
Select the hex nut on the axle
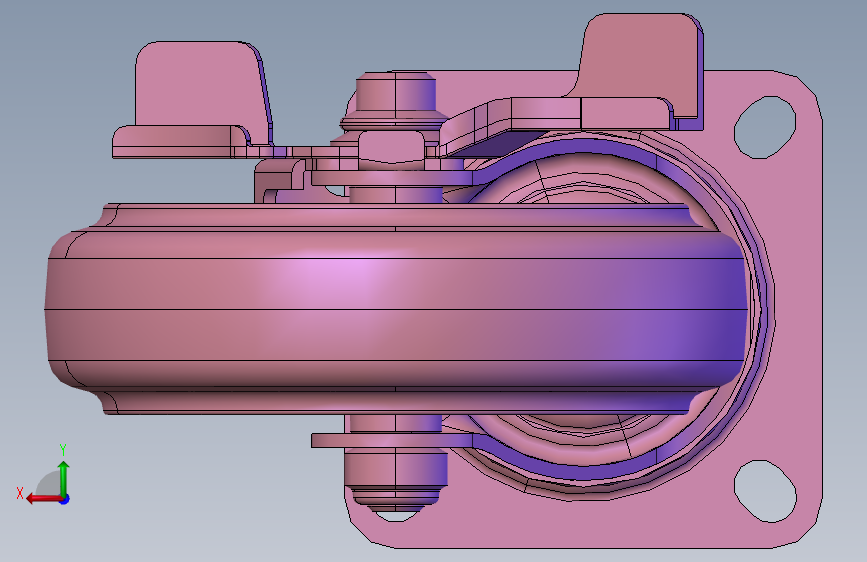pos(392,147)
